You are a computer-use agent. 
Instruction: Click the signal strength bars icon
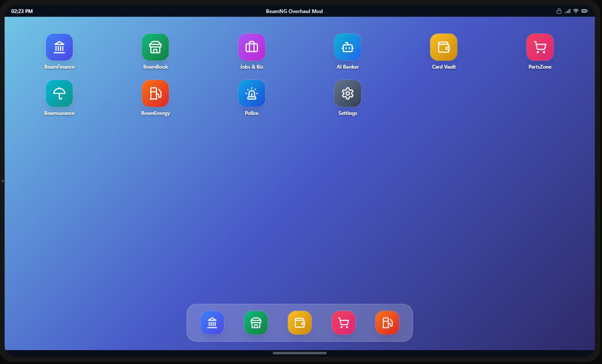[x=567, y=11]
